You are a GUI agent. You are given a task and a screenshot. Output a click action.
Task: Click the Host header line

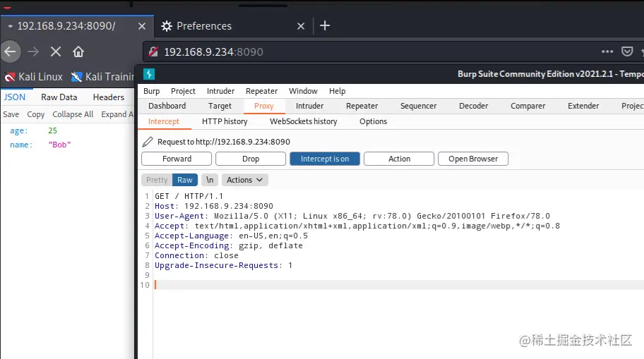click(x=213, y=206)
